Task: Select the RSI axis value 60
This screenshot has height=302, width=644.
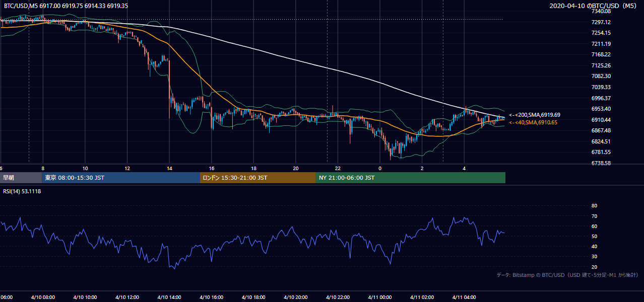Action: point(594,226)
